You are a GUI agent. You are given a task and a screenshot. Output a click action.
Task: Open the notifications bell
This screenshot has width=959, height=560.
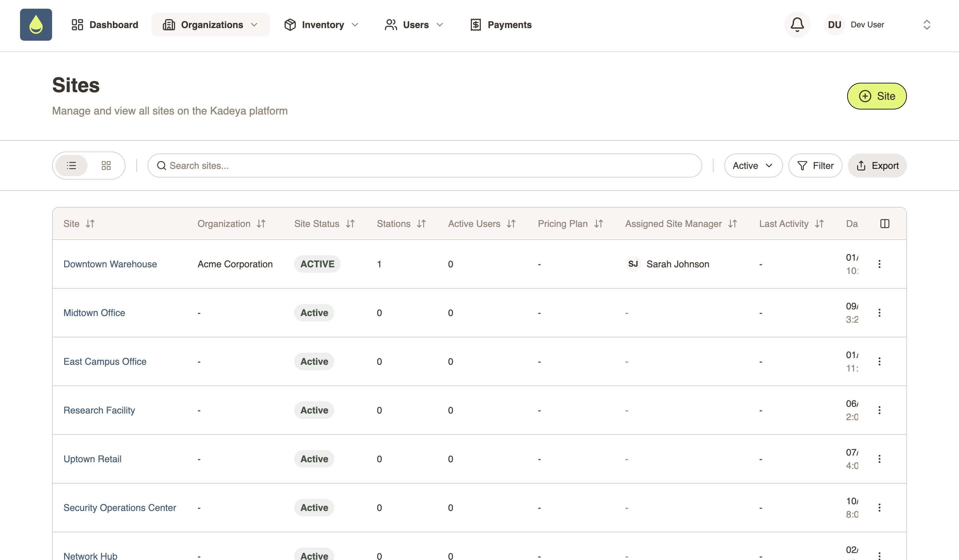(x=797, y=25)
